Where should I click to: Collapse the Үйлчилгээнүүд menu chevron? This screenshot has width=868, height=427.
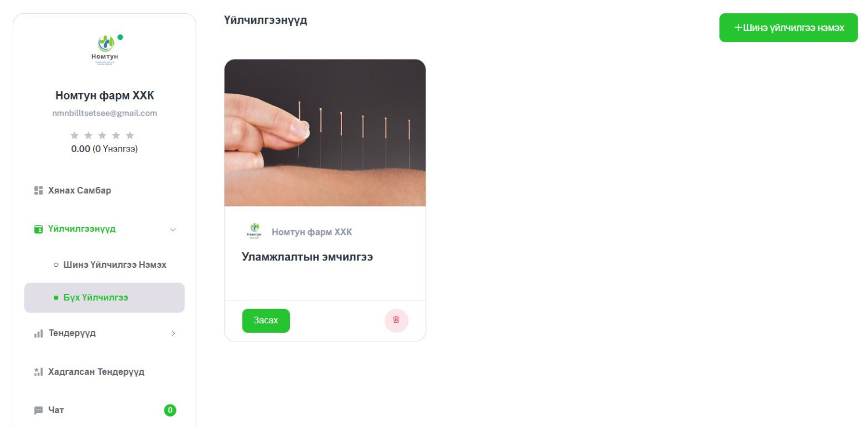[x=173, y=230]
